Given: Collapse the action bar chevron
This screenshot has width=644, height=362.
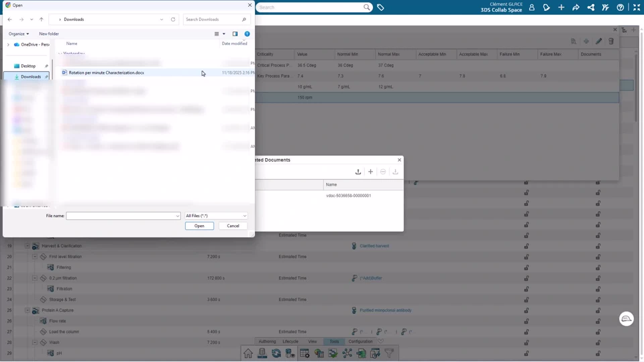Looking at the screenshot, I should (x=381, y=341).
